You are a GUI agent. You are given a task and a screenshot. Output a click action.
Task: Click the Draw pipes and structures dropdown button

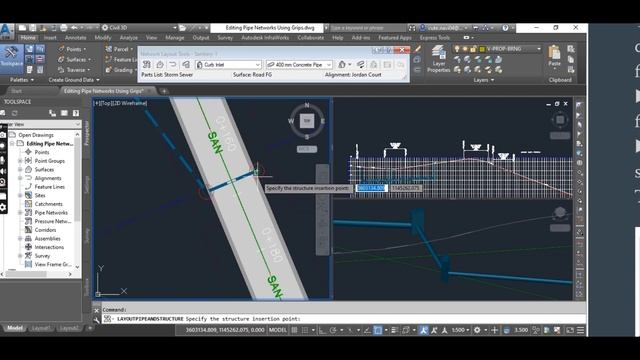350,64
